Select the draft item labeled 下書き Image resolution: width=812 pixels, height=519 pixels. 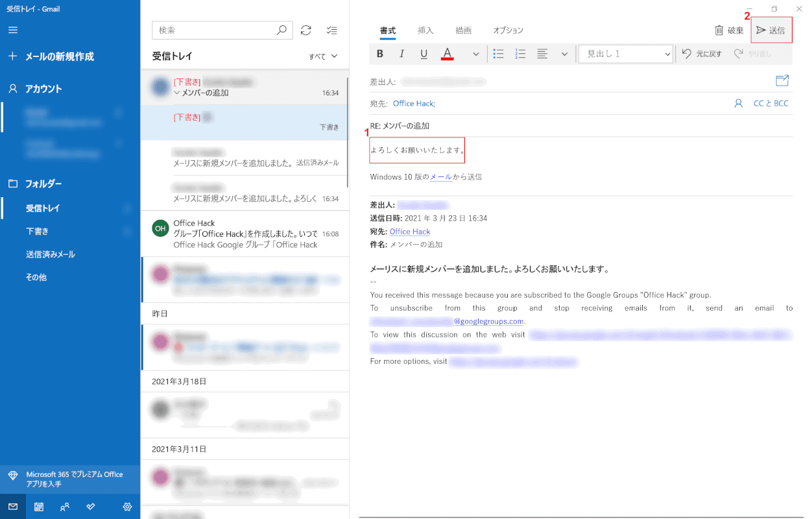pos(245,122)
